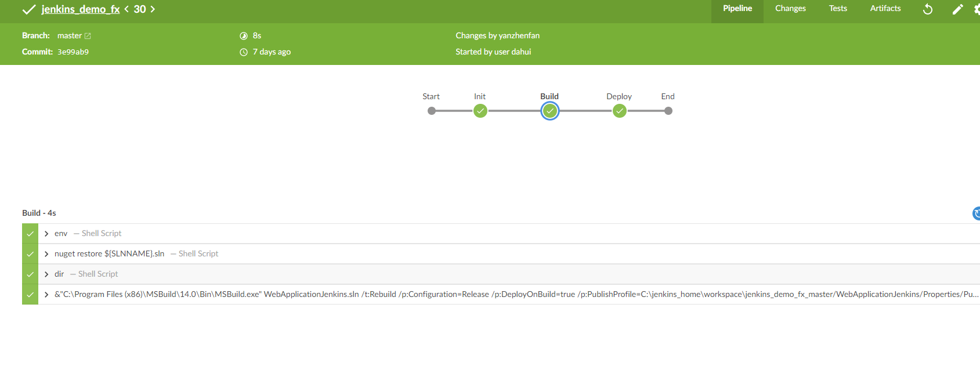The width and height of the screenshot is (980, 384).
Task: Click 'nuget restore ${SLNNAME}.sln' step text
Action: pos(110,254)
